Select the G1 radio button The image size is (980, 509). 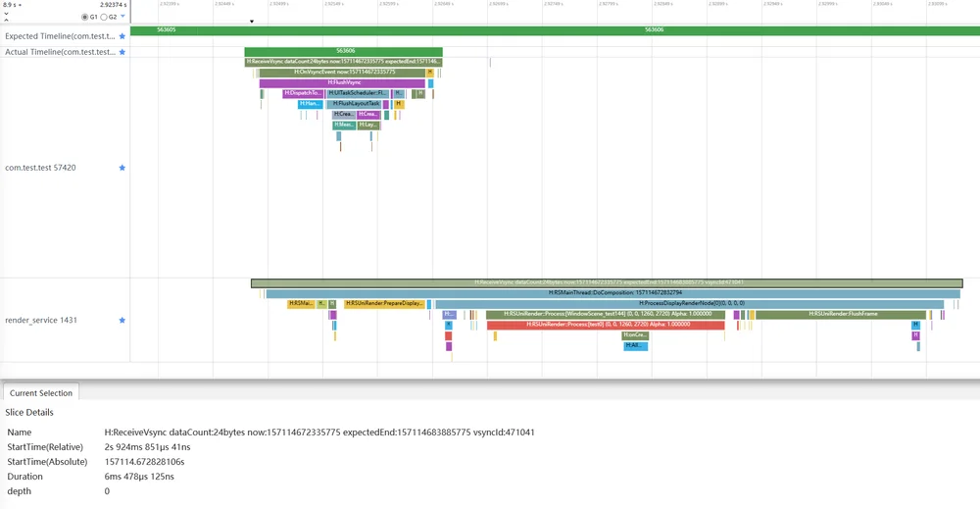pos(85,17)
